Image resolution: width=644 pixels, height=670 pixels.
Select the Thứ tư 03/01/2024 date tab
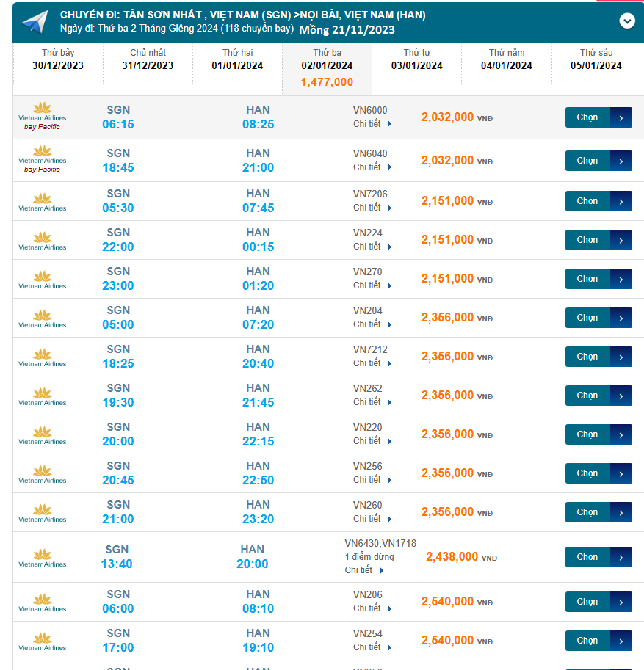pos(416,59)
